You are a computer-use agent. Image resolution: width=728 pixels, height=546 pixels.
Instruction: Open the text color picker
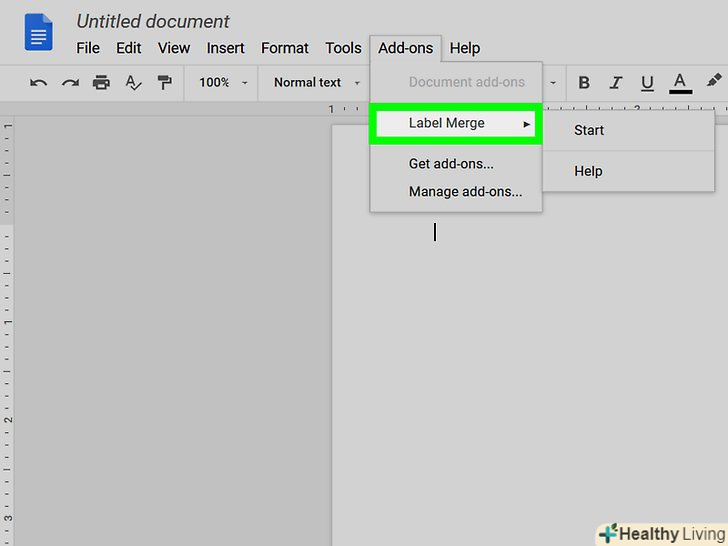[680, 84]
